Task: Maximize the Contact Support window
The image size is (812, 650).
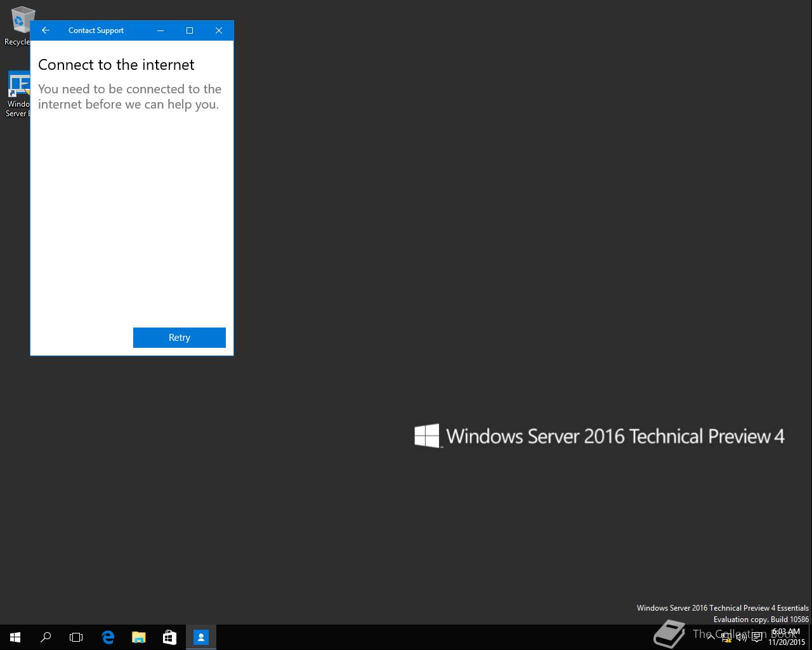Action: 190,30
